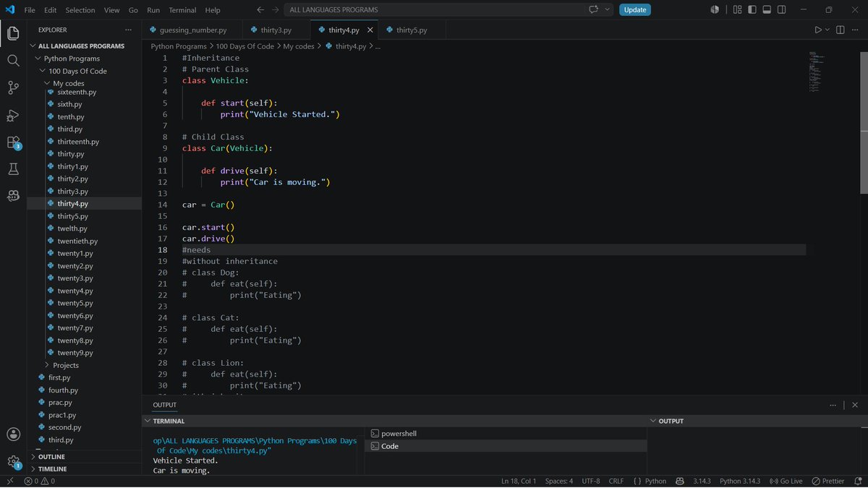Open thirteenth.py in explorer
The height and width of the screenshot is (488, 868).
click(x=78, y=142)
